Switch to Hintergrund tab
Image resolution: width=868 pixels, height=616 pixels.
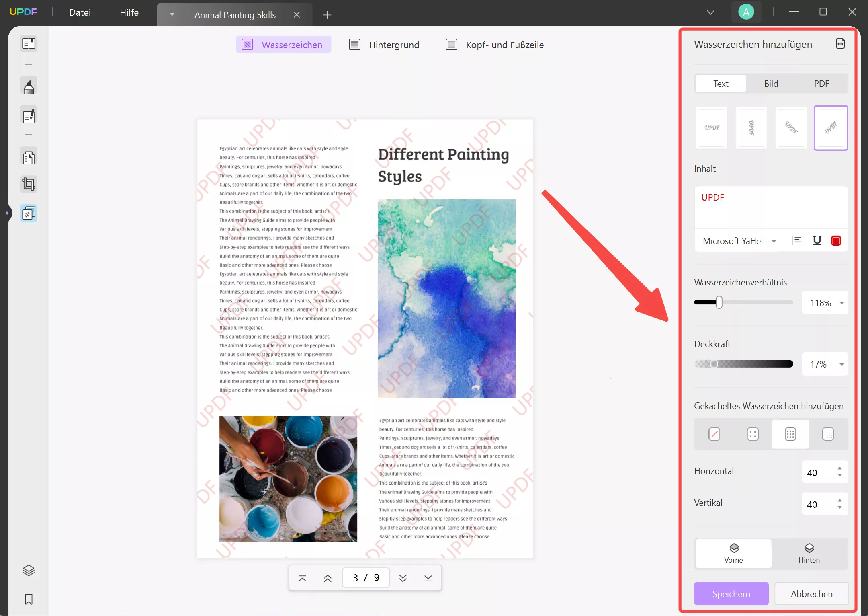(393, 45)
